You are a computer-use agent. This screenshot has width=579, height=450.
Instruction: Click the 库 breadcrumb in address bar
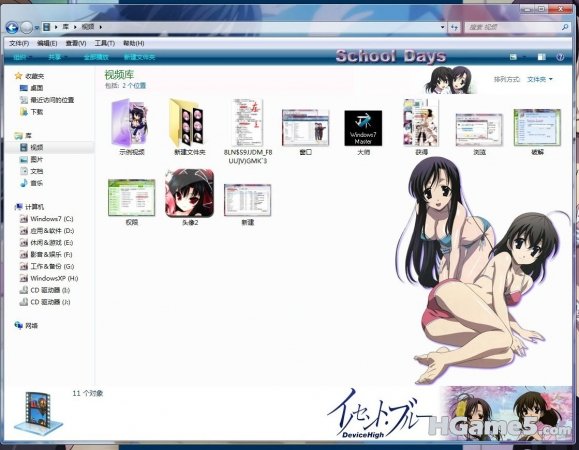[x=65, y=27]
